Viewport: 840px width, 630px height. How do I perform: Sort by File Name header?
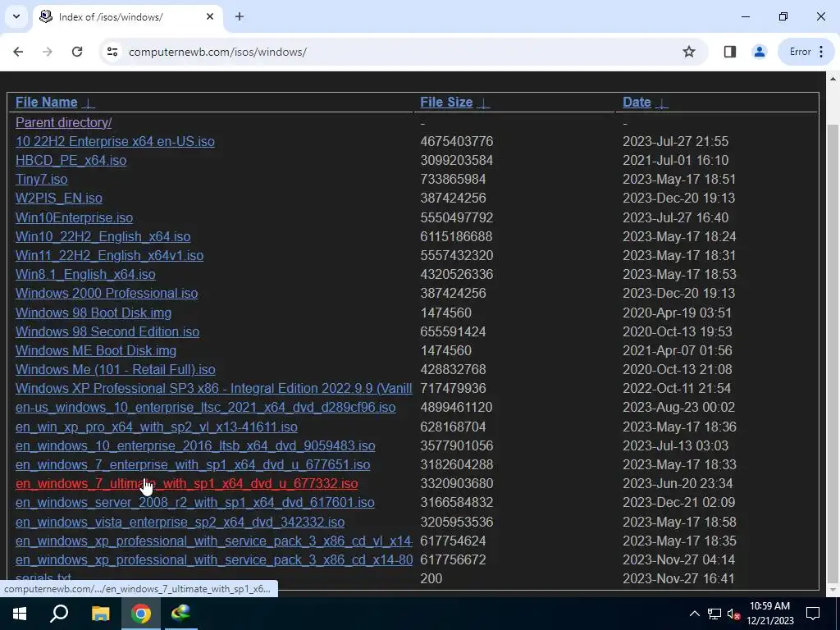point(46,103)
